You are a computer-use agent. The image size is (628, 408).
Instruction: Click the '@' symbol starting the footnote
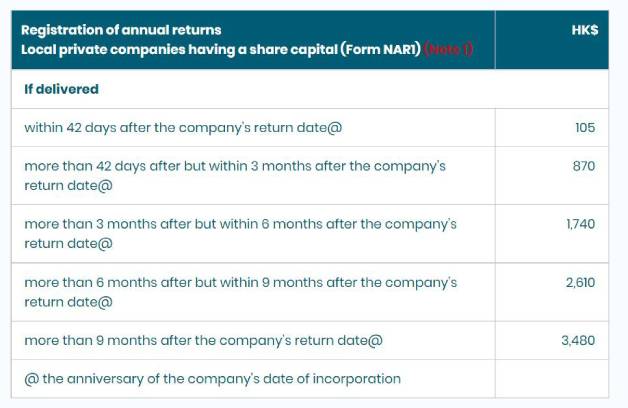pyautogui.click(x=30, y=379)
